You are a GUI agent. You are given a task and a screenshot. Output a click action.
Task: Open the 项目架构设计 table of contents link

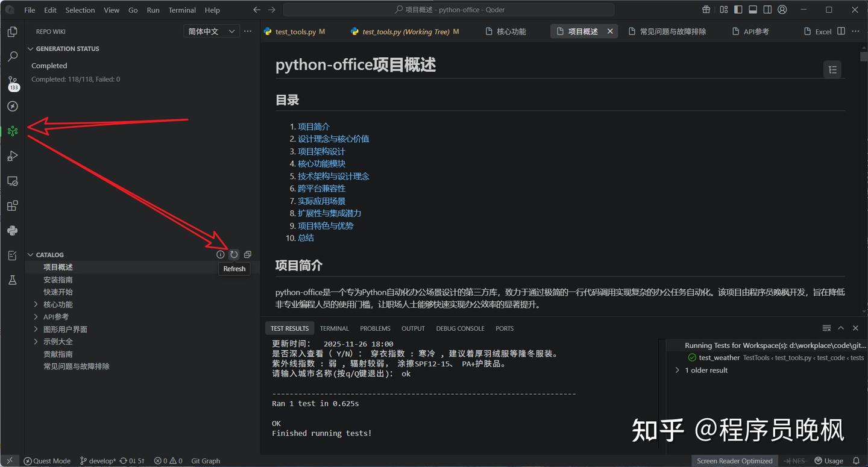point(321,151)
